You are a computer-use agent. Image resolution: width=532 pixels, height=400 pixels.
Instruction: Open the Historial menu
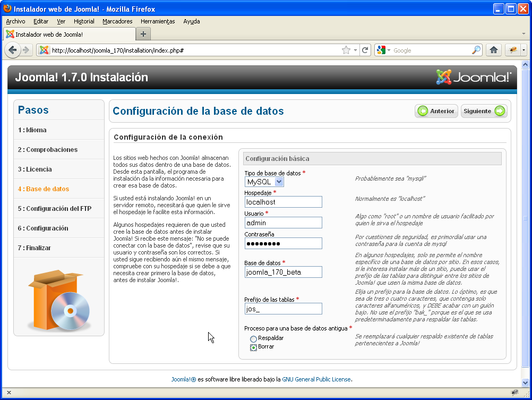click(x=84, y=21)
